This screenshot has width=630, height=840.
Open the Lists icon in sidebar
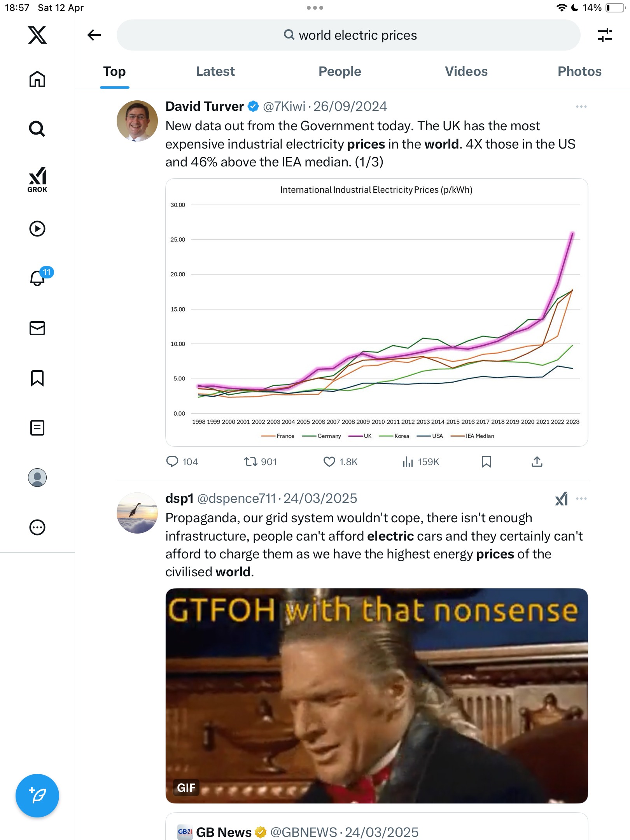coord(37,428)
